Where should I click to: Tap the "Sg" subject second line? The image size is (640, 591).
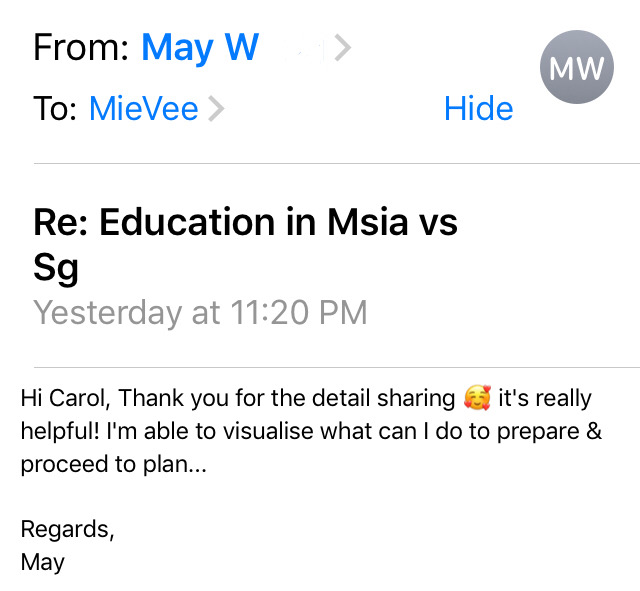56,268
